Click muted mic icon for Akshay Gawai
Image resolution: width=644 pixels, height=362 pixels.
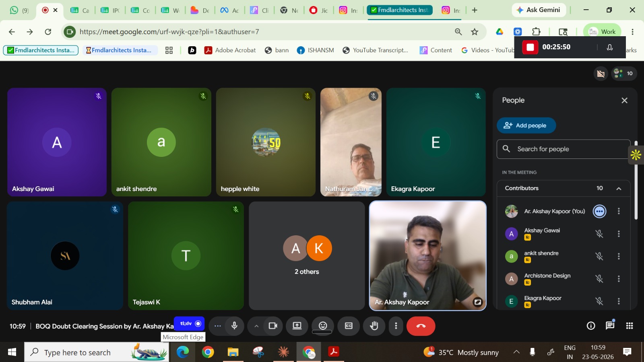599,234
